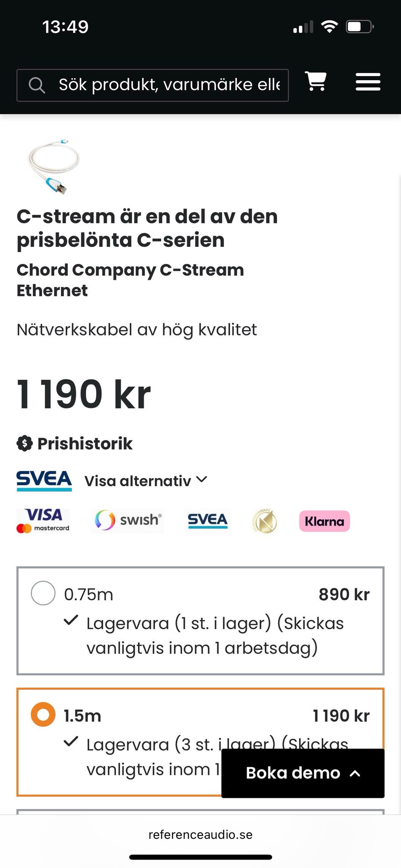Open the hamburger menu
The width and height of the screenshot is (401, 868).
click(x=368, y=82)
